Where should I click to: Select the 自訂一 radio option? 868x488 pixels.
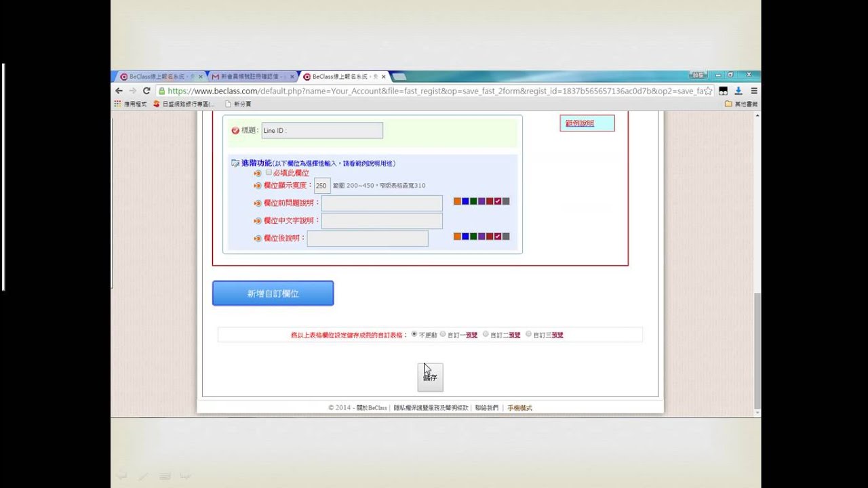(443, 334)
